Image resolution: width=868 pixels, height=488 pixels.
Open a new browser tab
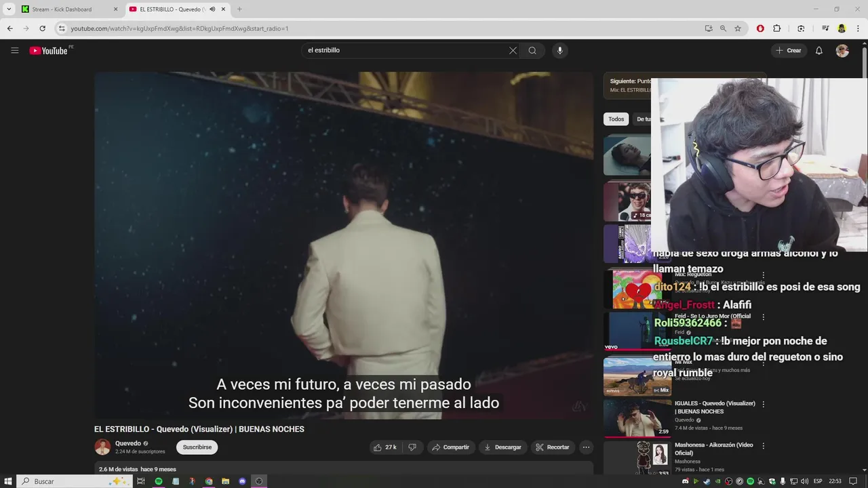click(x=239, y=9)
